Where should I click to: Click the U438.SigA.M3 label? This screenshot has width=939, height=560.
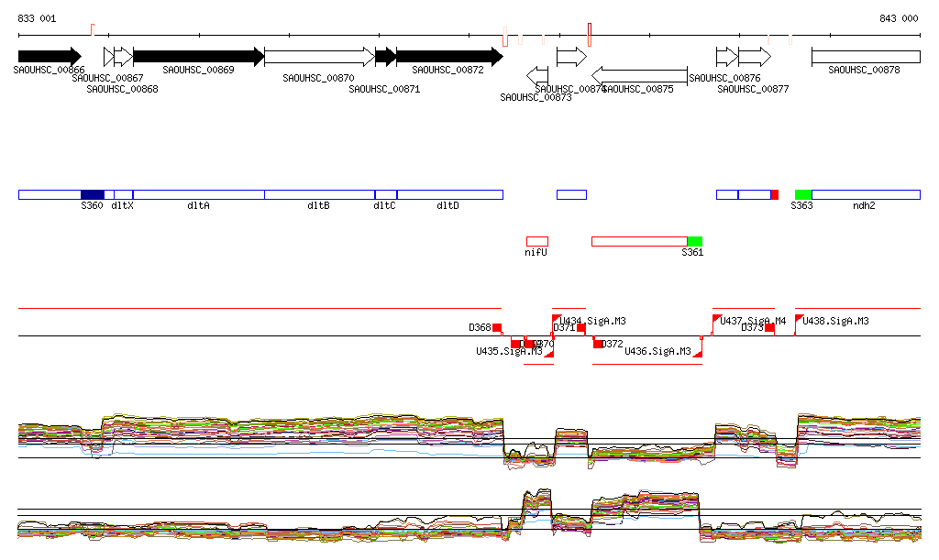[x=835, y=321]
